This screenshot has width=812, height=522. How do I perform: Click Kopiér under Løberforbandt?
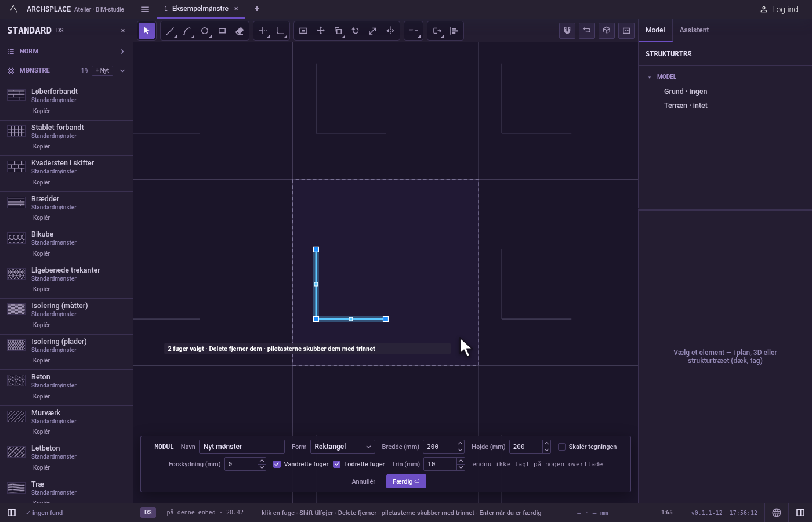pyautogui.click(x=41, y=111)
